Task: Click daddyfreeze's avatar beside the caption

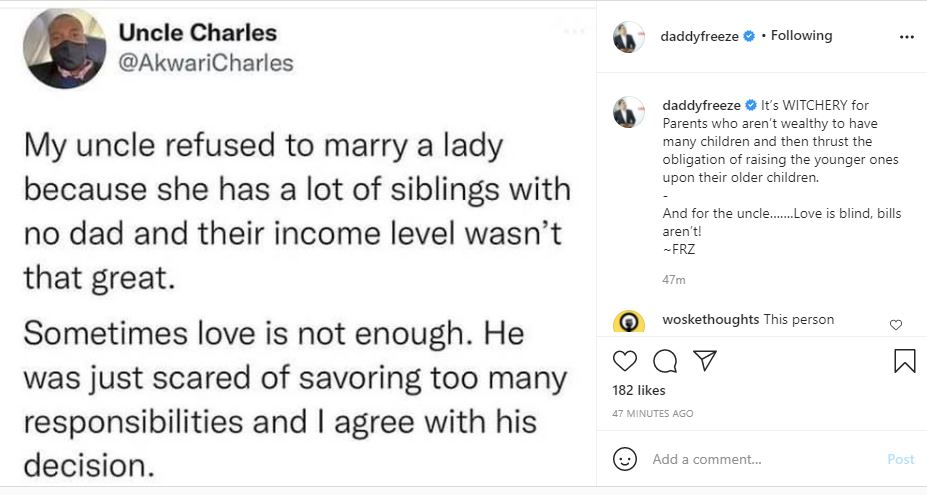Action: pyautogui.click(x=629, y=112)
